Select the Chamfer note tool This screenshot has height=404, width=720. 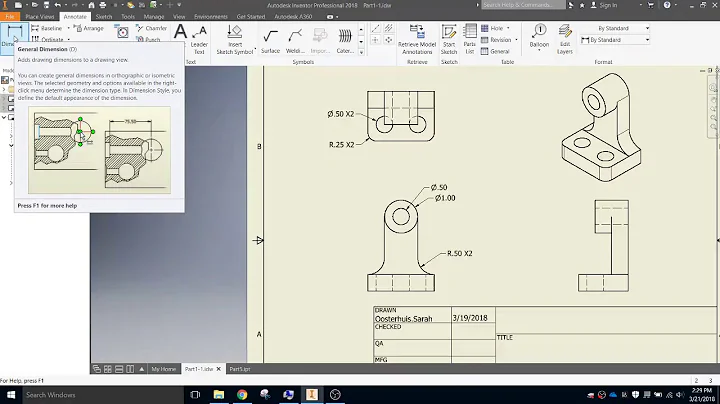coord(152,28)
